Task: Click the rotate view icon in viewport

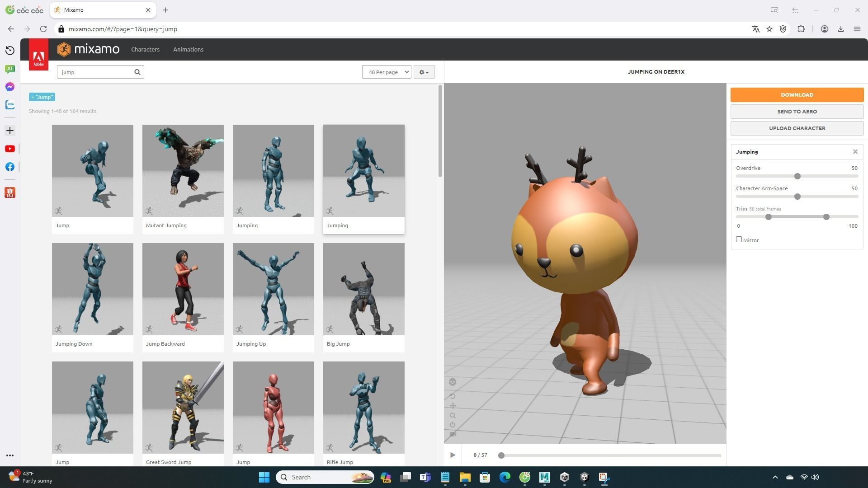Action: tap(453, 396)
